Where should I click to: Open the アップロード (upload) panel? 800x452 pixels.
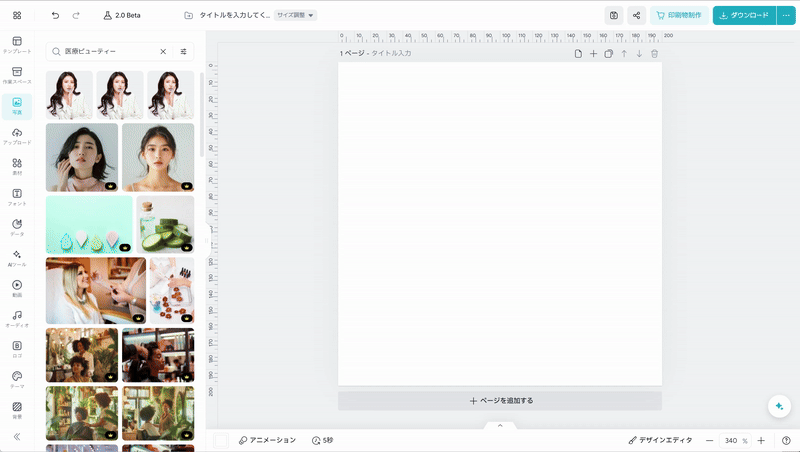[x=17, y=136]
